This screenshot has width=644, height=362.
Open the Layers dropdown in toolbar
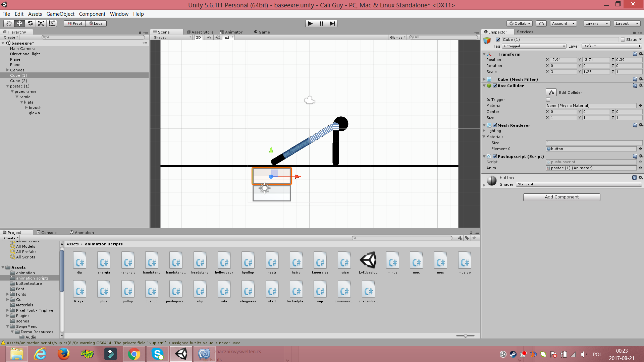597,23
